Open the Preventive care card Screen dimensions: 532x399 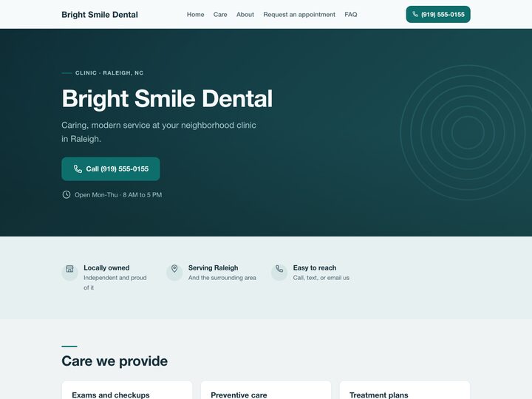[x=266, y=390]
